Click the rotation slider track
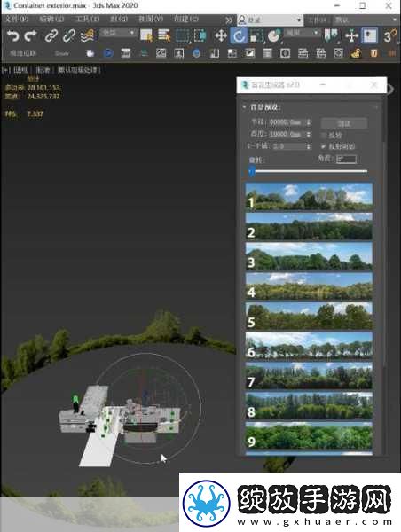Image resolution: width=401 pixels, height=532 pixels. 309,172
